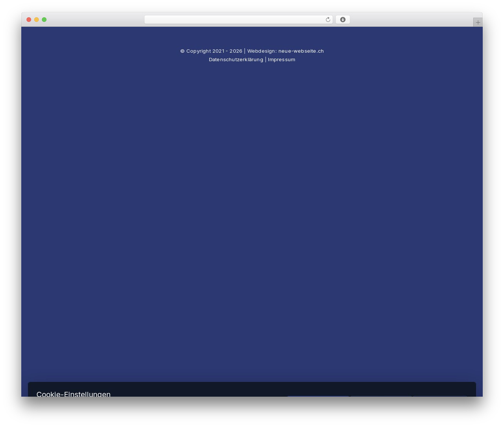Screen dimensions: 504x427
Task: Click the Webdesign label in the footer
Action: point(262,51)
